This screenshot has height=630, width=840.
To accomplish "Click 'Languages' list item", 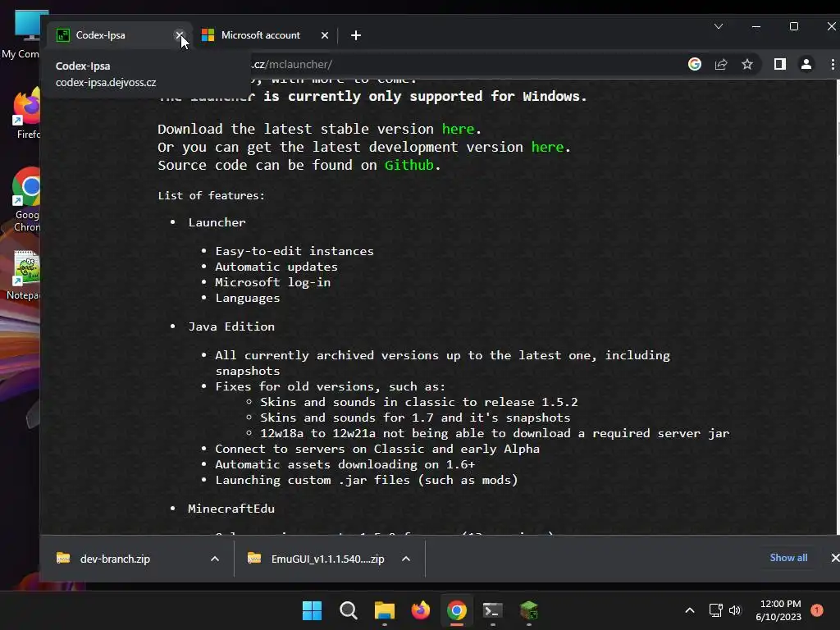I will [248, 299].
